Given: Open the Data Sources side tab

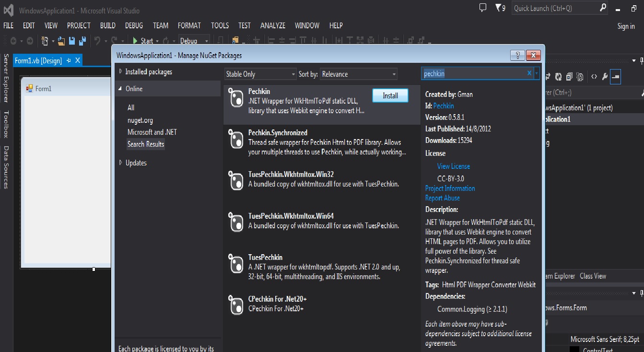Looking at the screenshot, I should (x=6, y=167).
